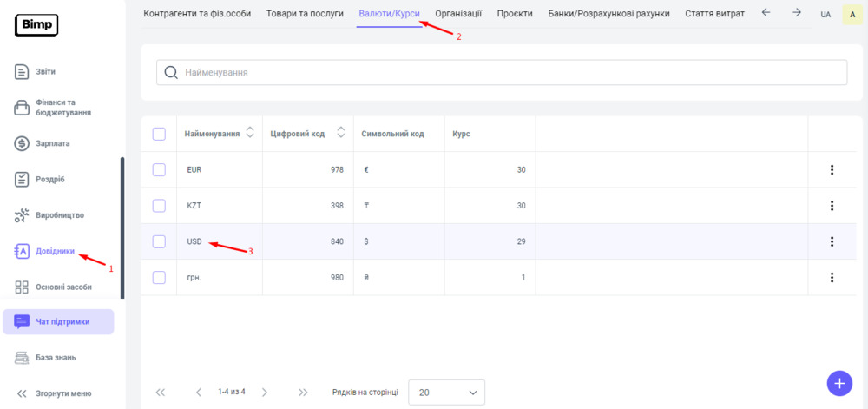
Task: Click the round plus button to add currency
Action: [838, 382]
